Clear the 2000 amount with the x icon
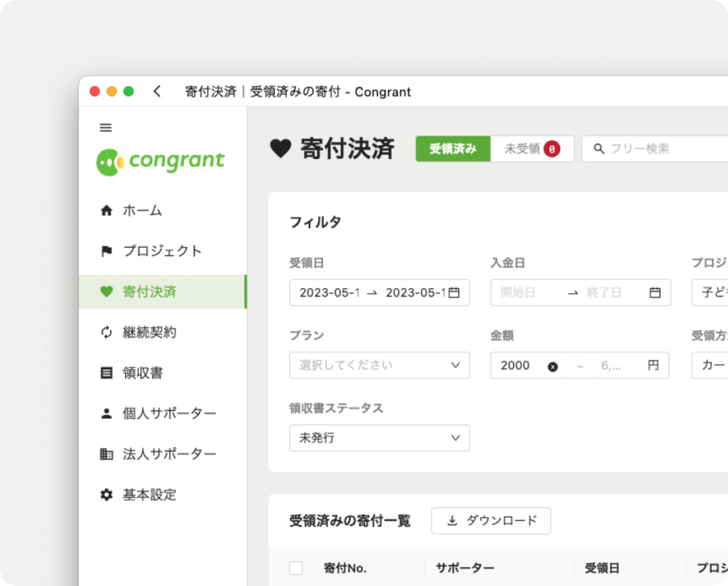 coord(552,366)
